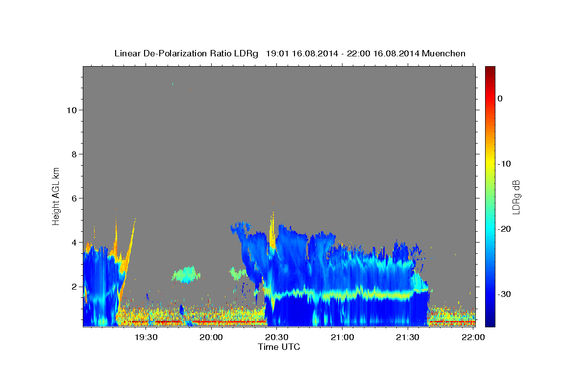Click height axis label '6'
The width and height of the screenshot is (588, 392).
74,198
